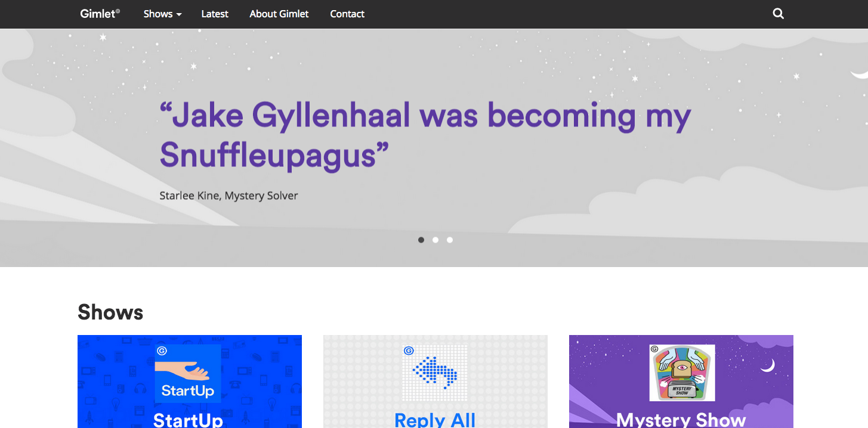
Task: Open the StartUp show logo image
Action: (x=188, y=373)
